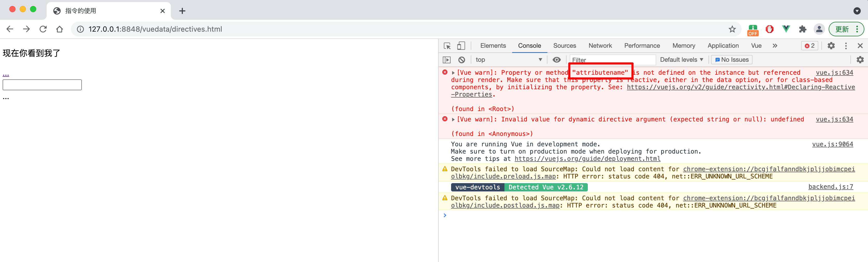Open the vue.js:9064 source link
This screenshot has height=262, width=868.
pos(832,144)
